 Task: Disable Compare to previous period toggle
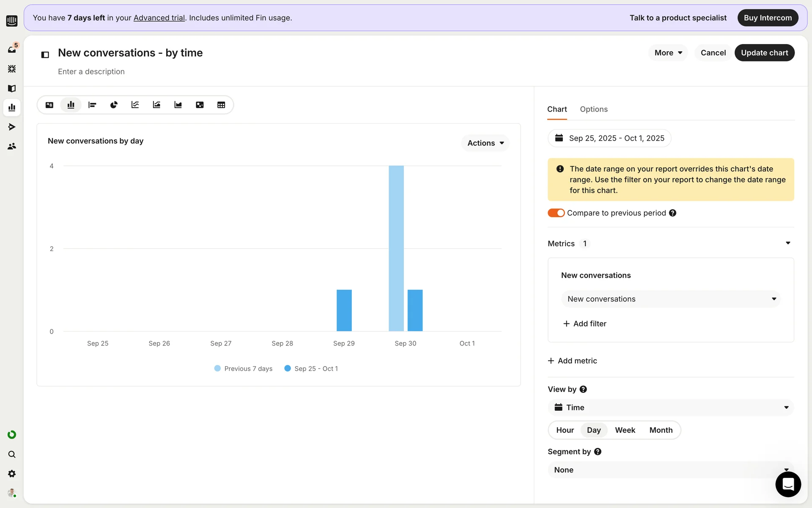coord(556,213)
